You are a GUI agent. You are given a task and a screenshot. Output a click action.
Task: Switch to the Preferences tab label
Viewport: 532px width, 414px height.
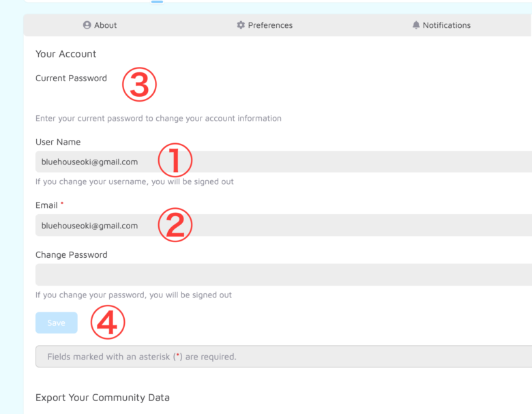click(x=270, y=25)
